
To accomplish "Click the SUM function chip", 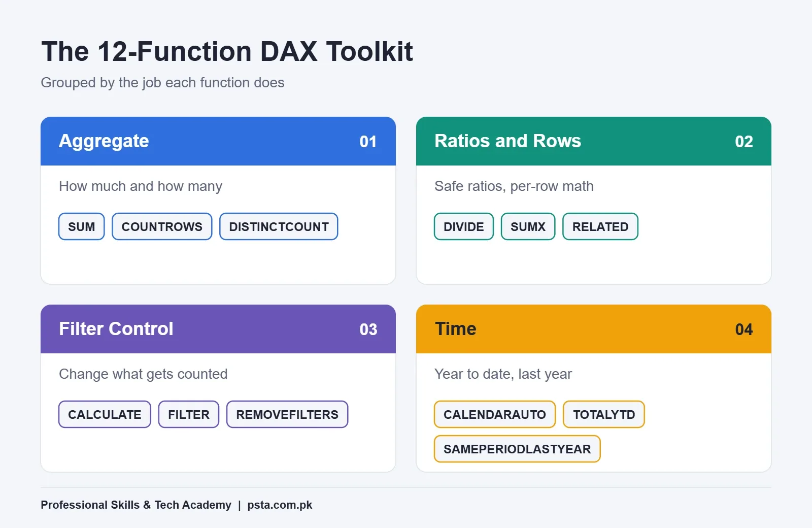I will (82, 226).
